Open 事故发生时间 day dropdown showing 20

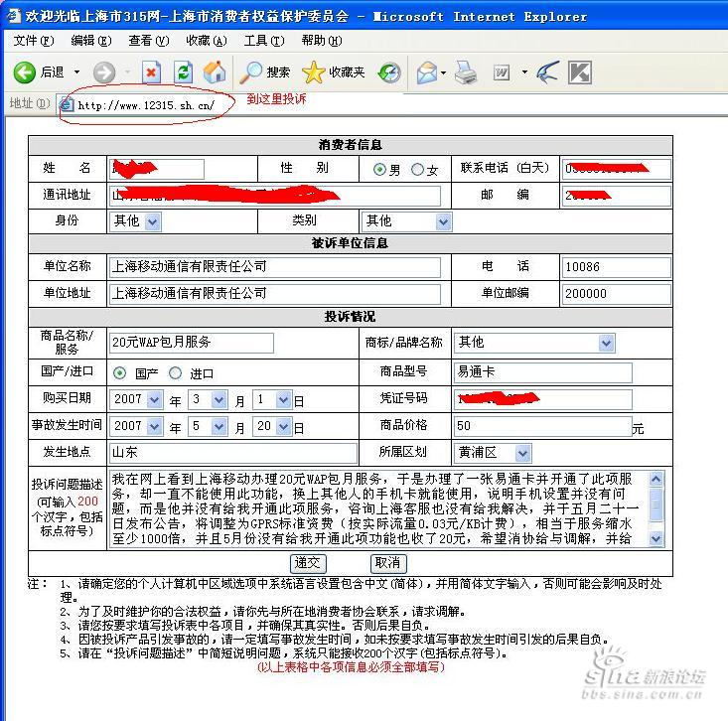(272, 426)
